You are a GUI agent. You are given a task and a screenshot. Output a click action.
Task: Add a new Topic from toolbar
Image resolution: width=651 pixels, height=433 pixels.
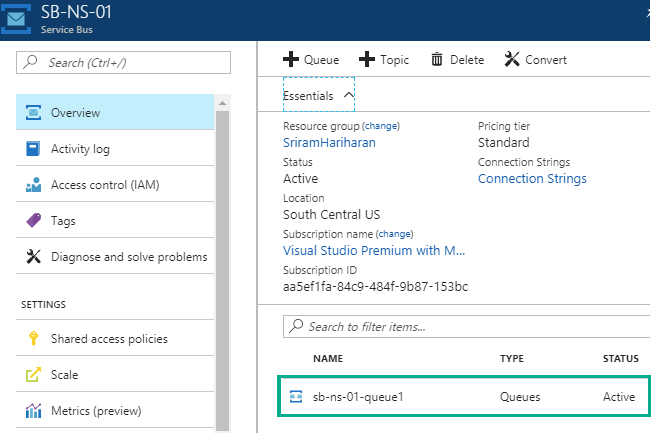(384, 60)
